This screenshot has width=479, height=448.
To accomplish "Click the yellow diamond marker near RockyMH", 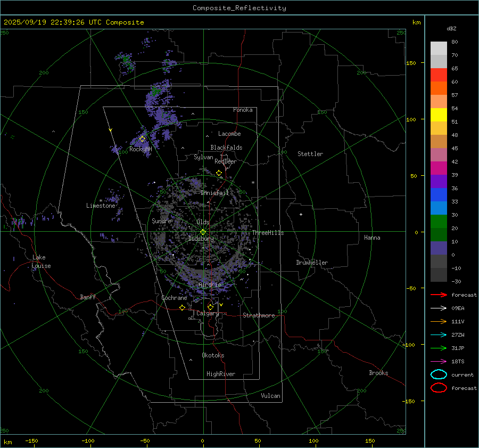I will pos(142,139).
